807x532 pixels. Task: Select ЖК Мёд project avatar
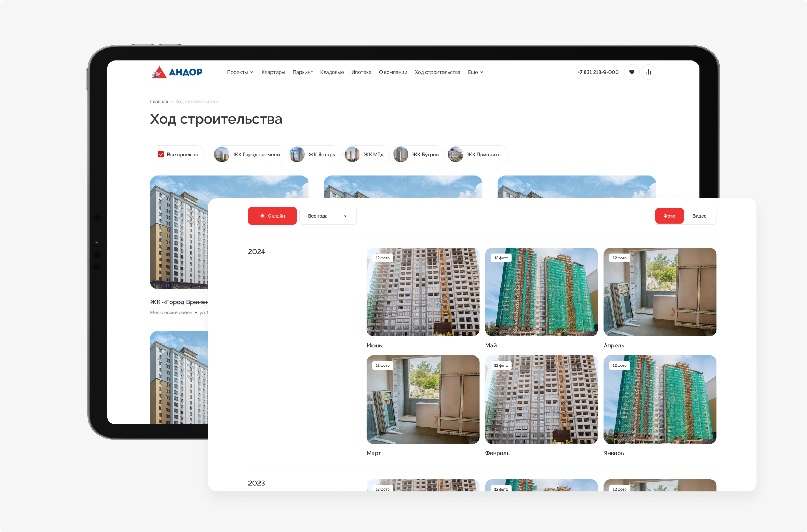point(352,155)
